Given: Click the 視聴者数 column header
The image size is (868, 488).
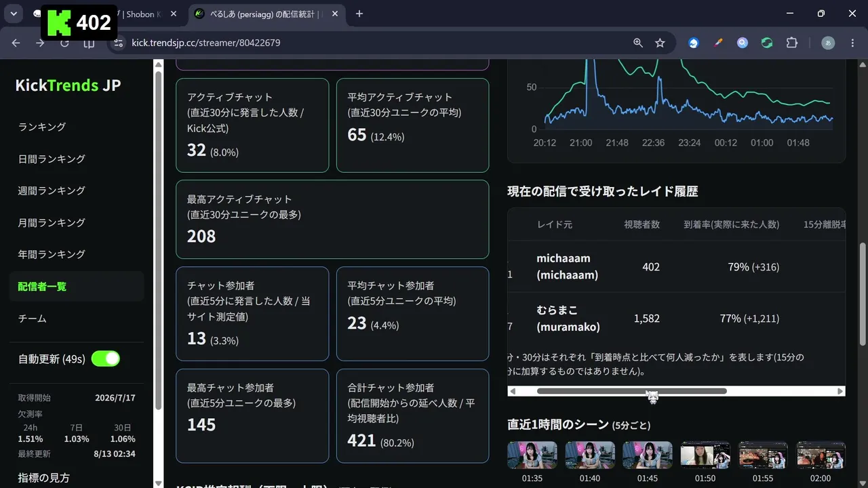Looking at the screenshot, I should 642,224.
